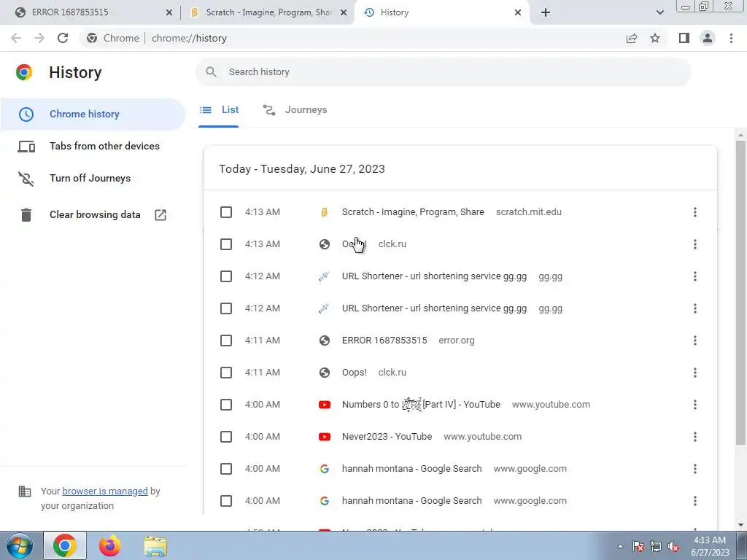Open Tabs from other devices
Viewport: 747px width, 560px height.
[x=93, y=146]
